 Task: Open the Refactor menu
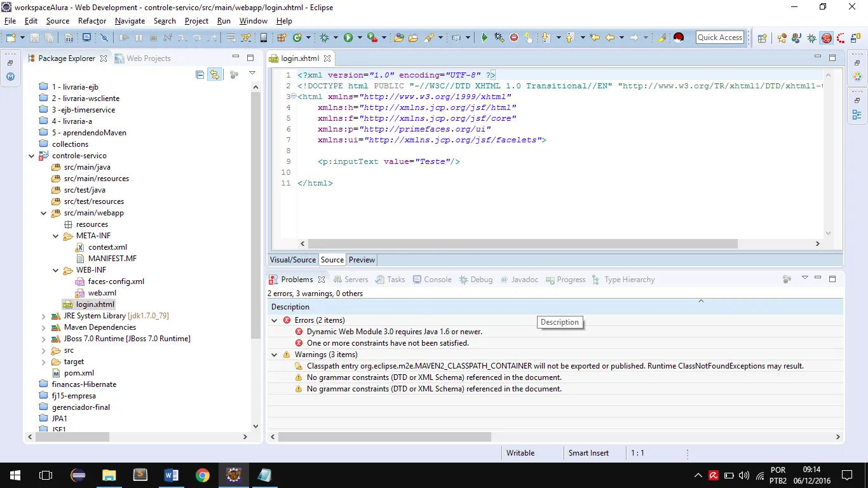[x=92, y=21]
